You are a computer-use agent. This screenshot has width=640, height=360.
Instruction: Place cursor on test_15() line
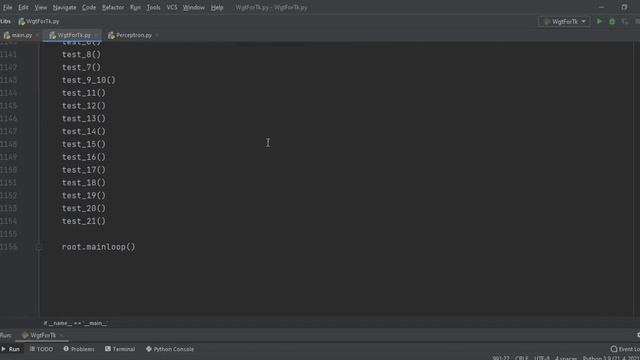84,144
